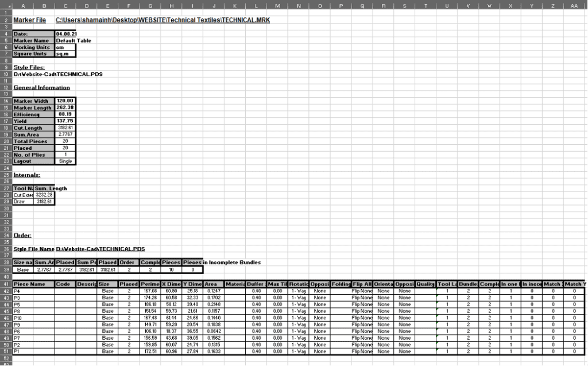Select the Layout cell showing Single
The image size is (588, 366).
(65, 161)
